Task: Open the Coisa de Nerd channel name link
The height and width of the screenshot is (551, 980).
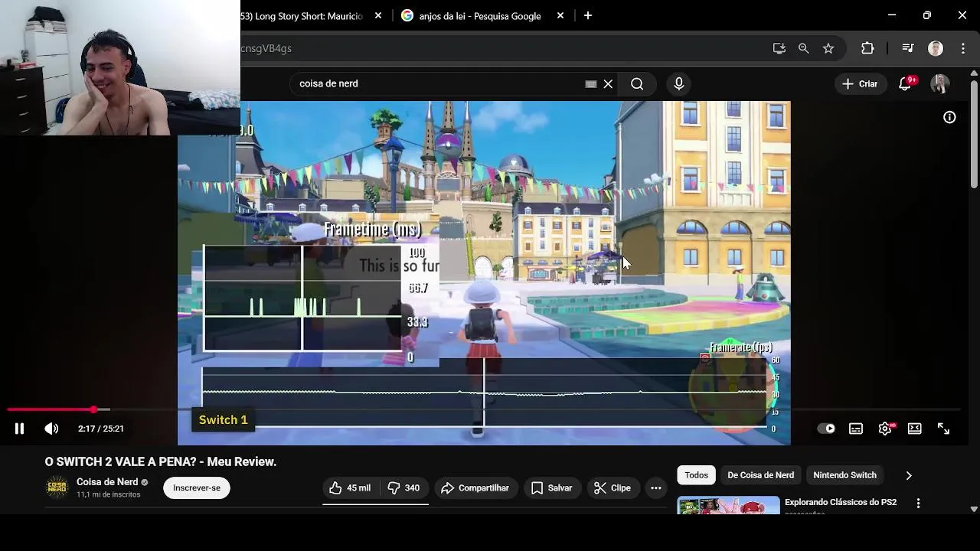Action: 107,482
